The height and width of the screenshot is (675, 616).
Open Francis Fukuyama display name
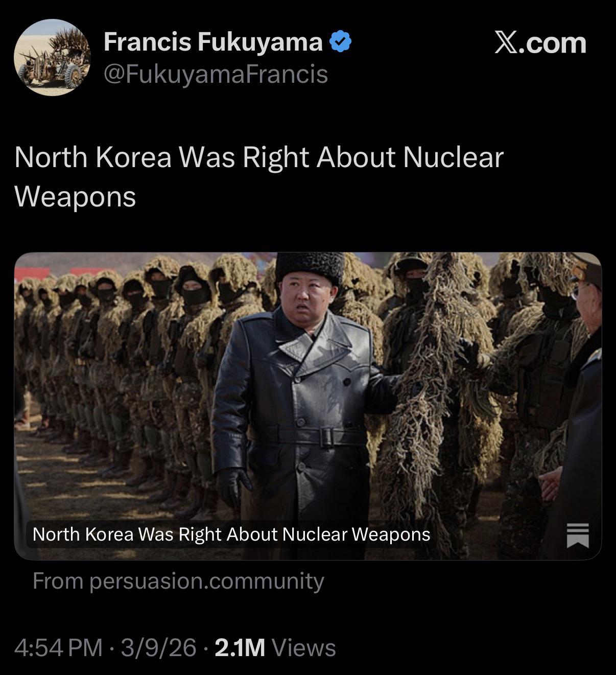213,42
